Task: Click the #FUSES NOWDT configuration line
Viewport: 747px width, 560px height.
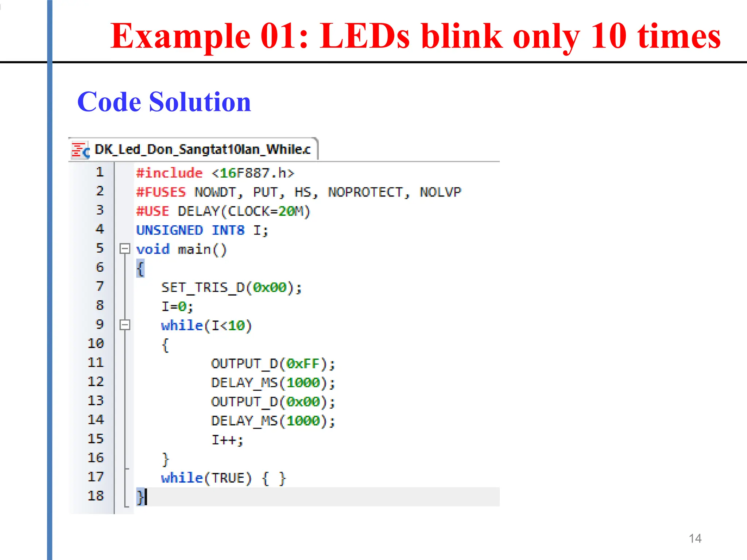Action: pos(299,192)
